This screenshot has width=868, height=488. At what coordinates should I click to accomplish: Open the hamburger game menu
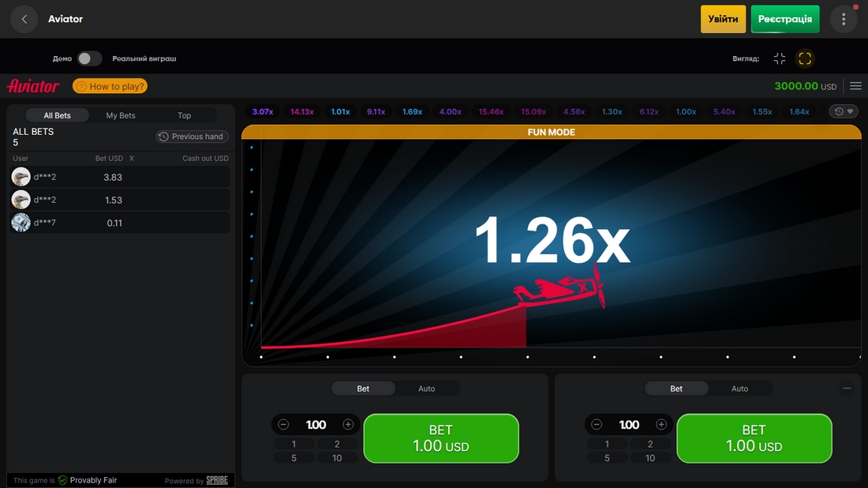click(856, 86)
